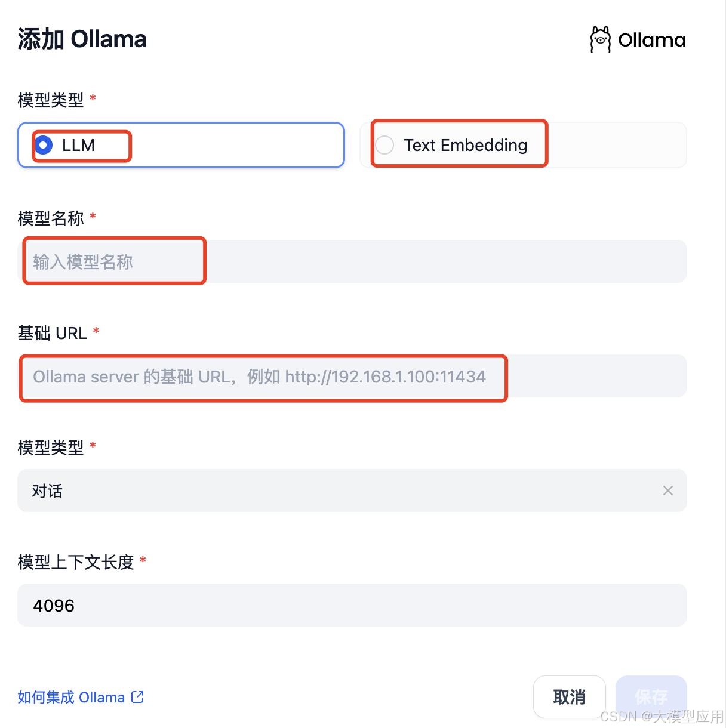Click the red asterisk next to 模型名称
Screen dimensions: 726x728
(x=93, y=217)
